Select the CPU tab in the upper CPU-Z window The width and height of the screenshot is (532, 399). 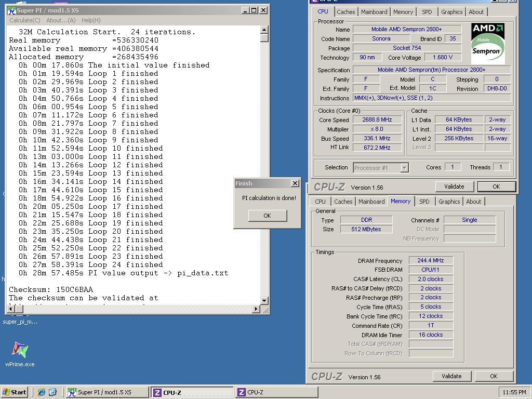pyautogui.click(x=323, y=11)
